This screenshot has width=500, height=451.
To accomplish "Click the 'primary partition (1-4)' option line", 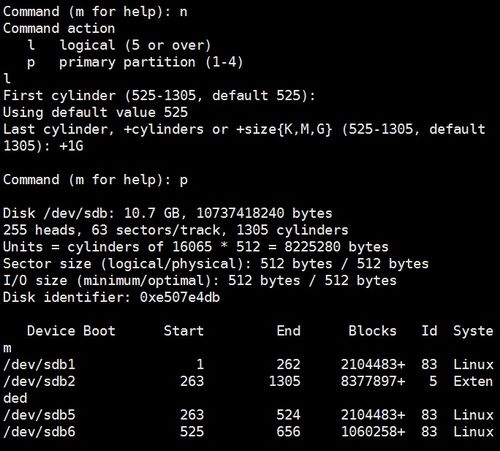I will tap(135, 62).
